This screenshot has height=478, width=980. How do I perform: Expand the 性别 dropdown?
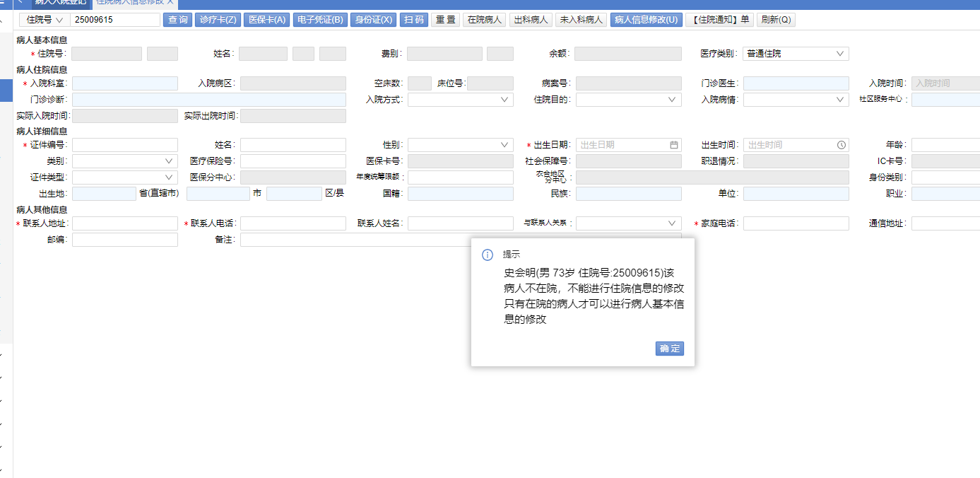[460, 145]
